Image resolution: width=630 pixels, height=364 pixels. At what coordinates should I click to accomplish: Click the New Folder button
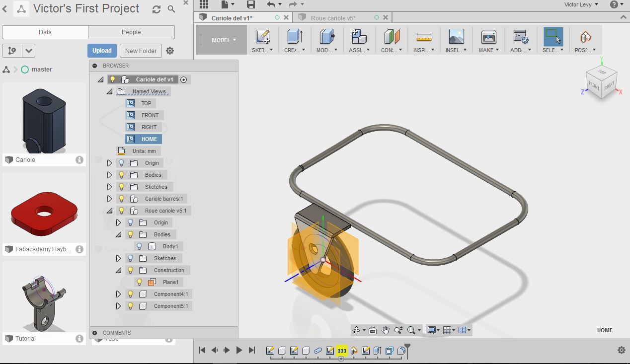(141, 51)
